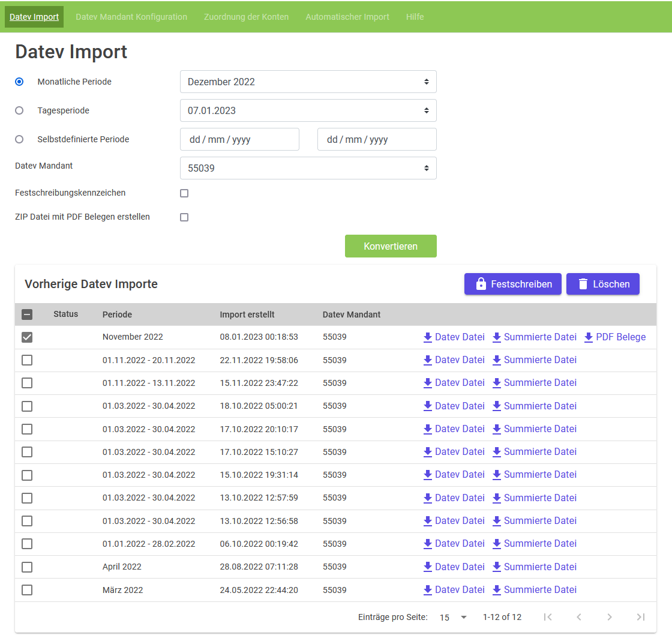Download Datev Datei created 17.10.2022 20:10:17

[x=454, y=429]
